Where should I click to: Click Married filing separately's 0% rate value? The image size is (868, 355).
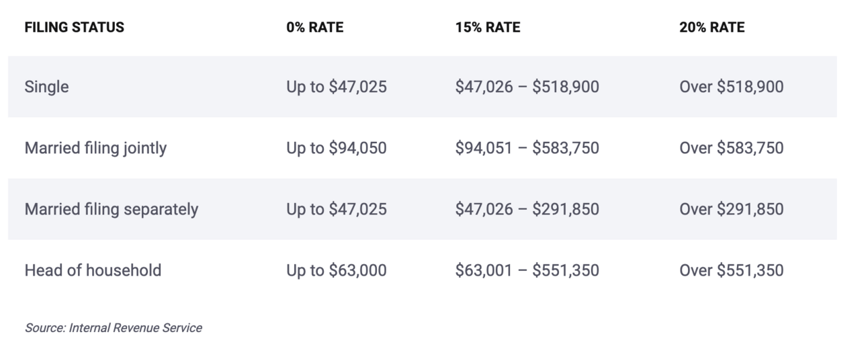point(337,209)
